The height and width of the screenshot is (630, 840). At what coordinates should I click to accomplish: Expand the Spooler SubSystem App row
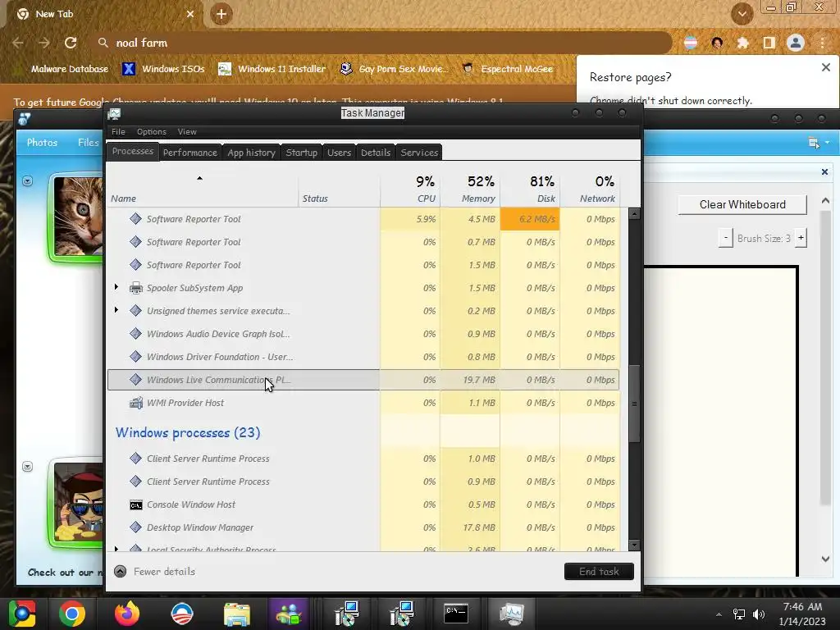pos(116,287)
